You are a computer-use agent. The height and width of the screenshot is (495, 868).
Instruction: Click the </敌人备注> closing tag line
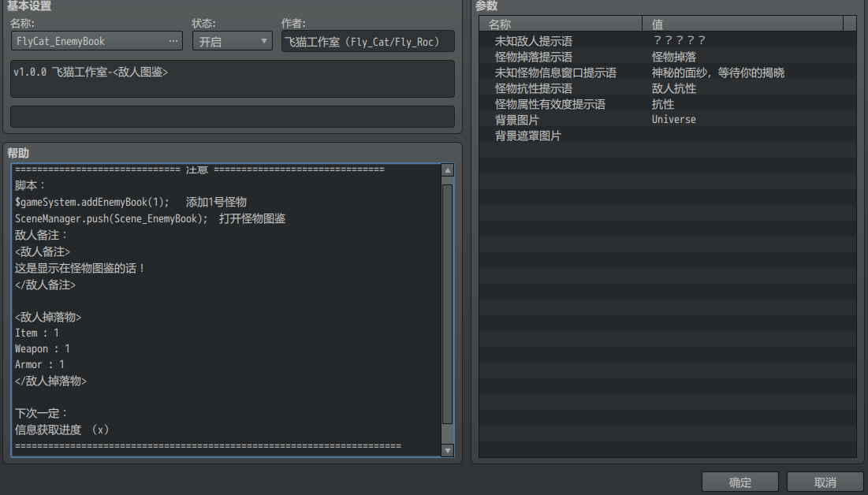coord(45,285)
